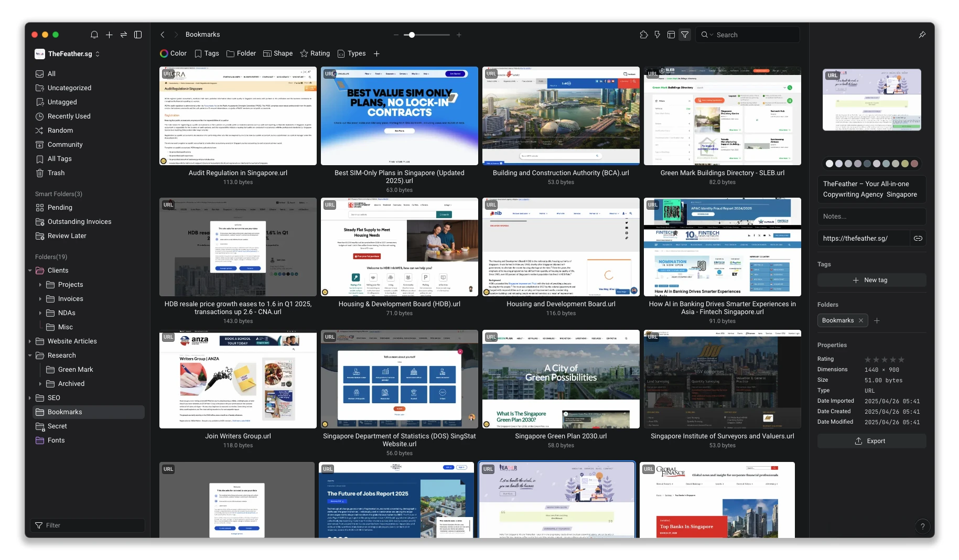Toggle the sidebar layout icon
Image resolution: width=959 pixels, height=560 pixels.
[x=138, y=35]
